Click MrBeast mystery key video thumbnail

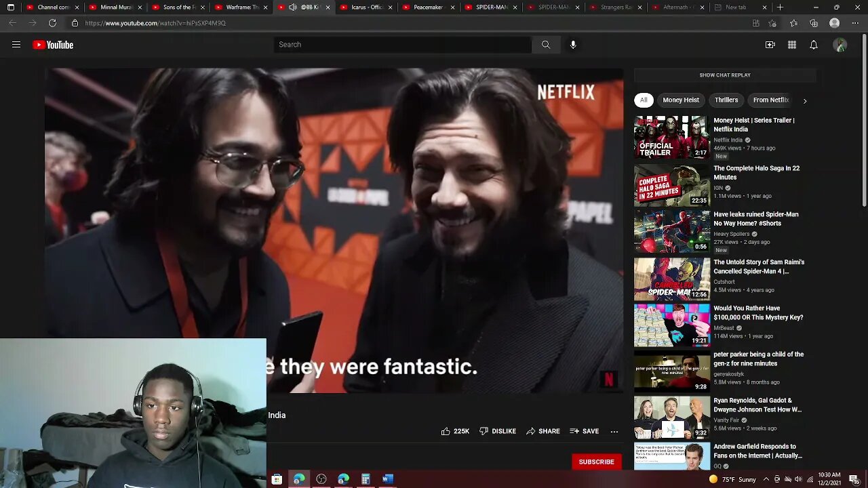click(x=672, y=325)
